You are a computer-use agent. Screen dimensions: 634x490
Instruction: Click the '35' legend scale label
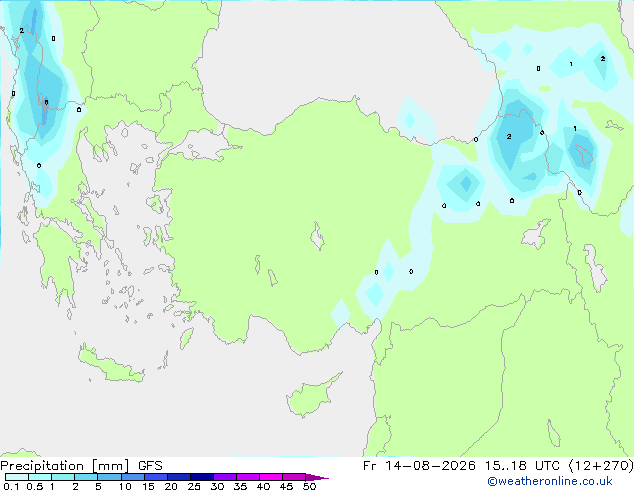240,486
